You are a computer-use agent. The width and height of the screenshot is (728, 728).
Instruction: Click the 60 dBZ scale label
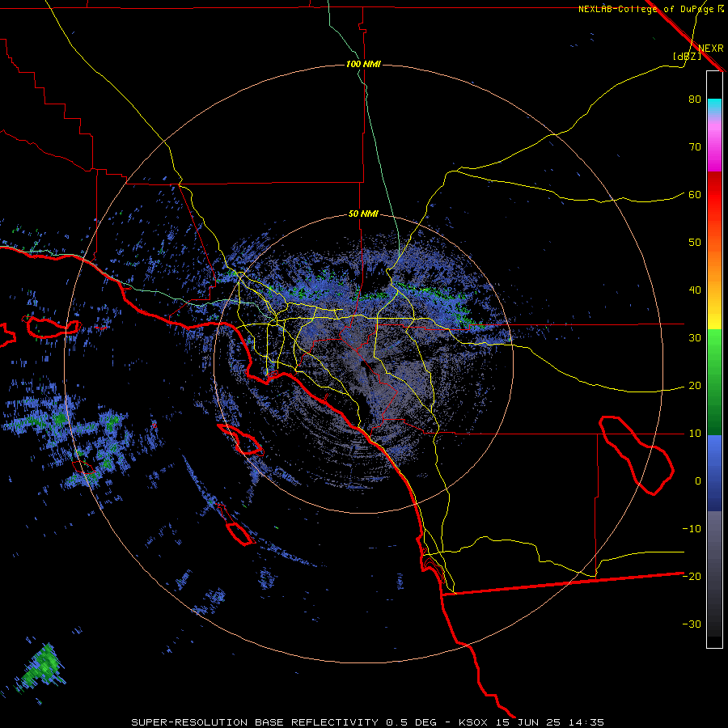pos(695,195)
